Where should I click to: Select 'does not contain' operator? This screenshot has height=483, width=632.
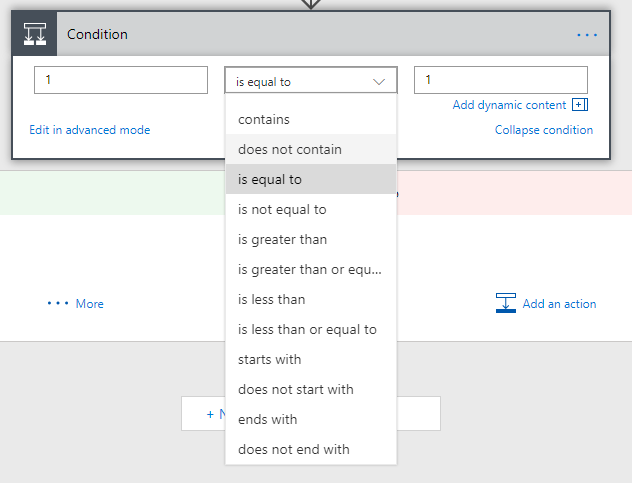tap(311, 149)
